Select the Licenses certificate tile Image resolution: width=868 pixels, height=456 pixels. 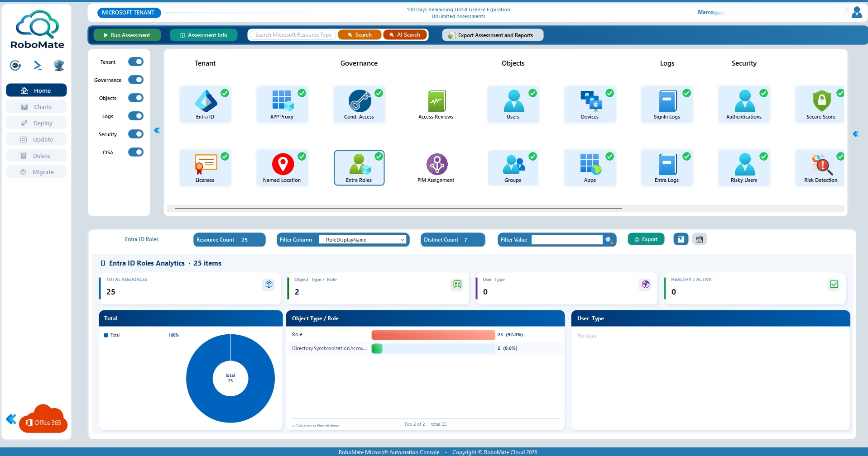pos(205,168)
